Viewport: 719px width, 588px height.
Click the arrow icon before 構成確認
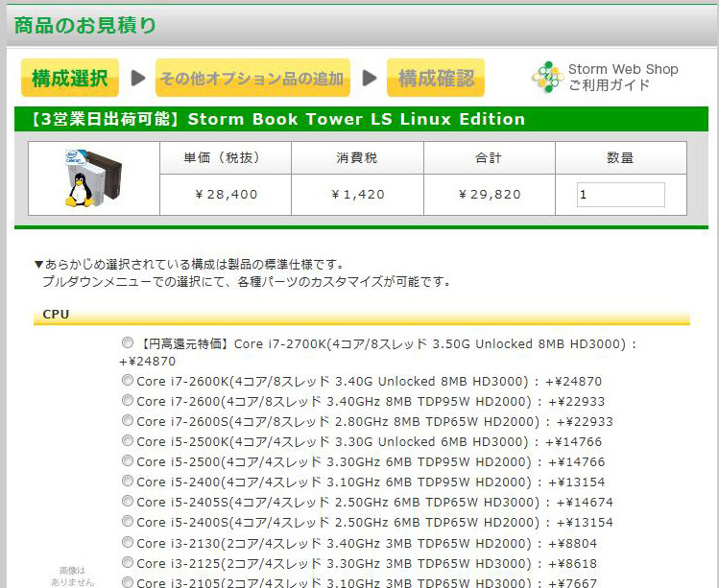tap(370, 78)
